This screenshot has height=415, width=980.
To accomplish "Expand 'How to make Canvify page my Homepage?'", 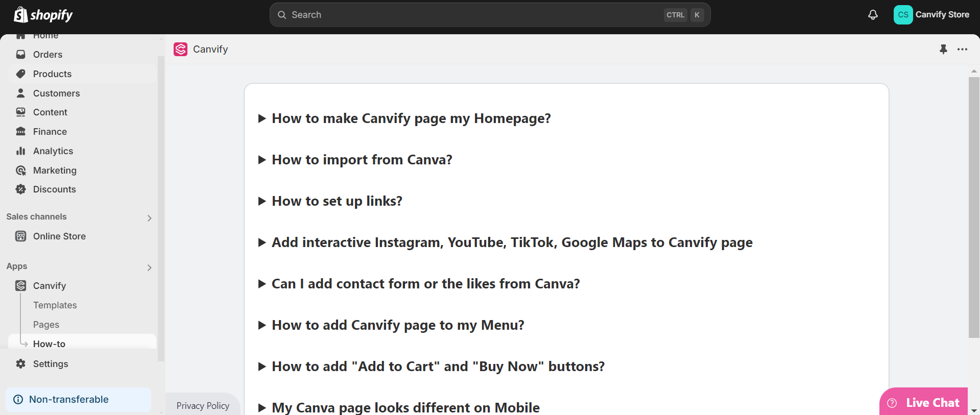I will pos(404,118).
